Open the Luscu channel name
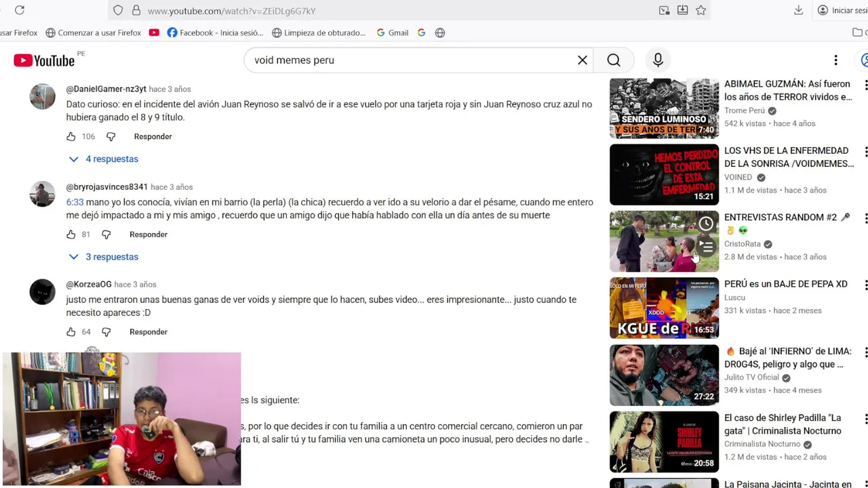This screenshot has height=488, width=868. click(x=734, y=298)
